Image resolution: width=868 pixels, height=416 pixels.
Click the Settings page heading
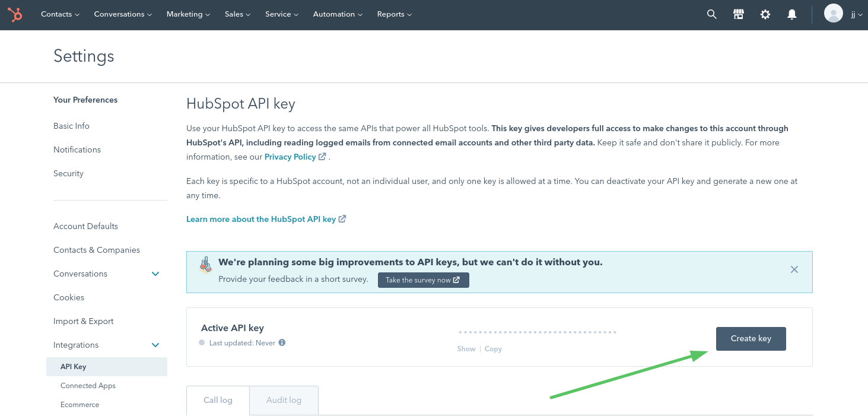point(84,56)
